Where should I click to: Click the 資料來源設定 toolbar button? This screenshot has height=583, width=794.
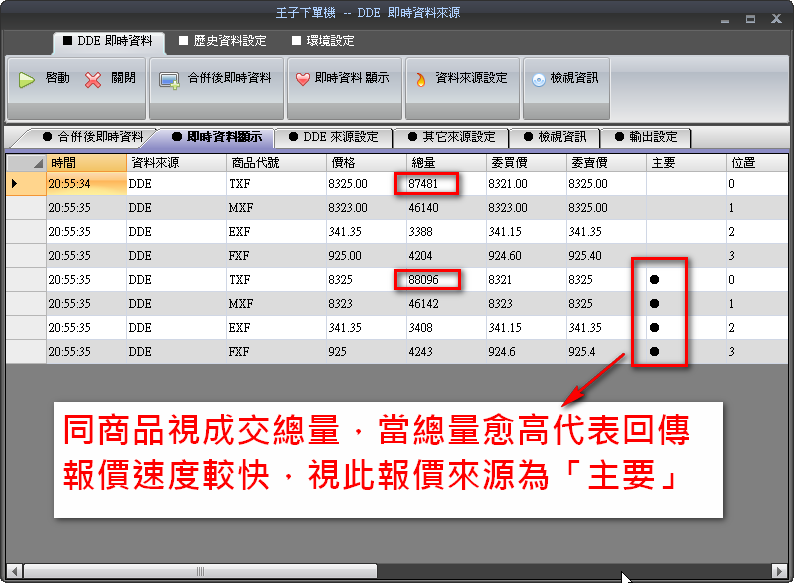click(x=462, y=88)
